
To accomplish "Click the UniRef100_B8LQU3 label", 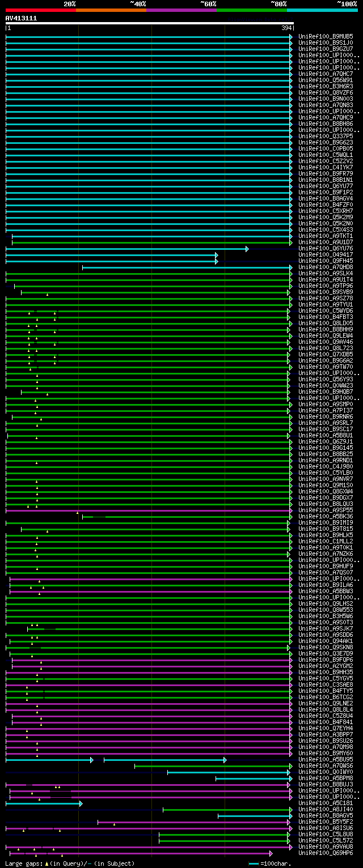I will pyautogui.click(x=326, y=504).
